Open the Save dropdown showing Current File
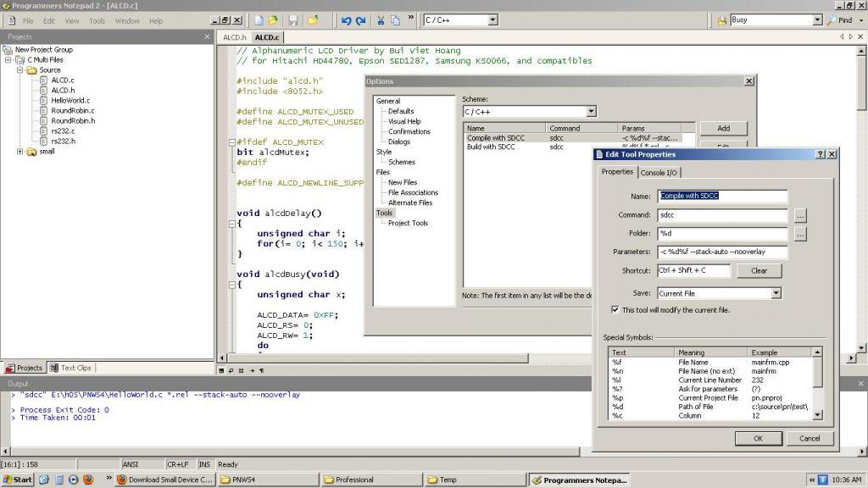Screen dimensions: 868x488 [776, 293]
